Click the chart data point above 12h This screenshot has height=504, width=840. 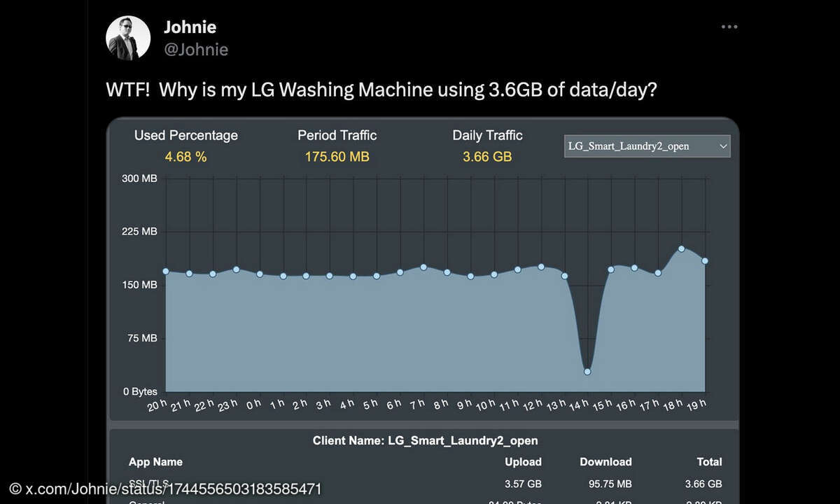point(541,266)
